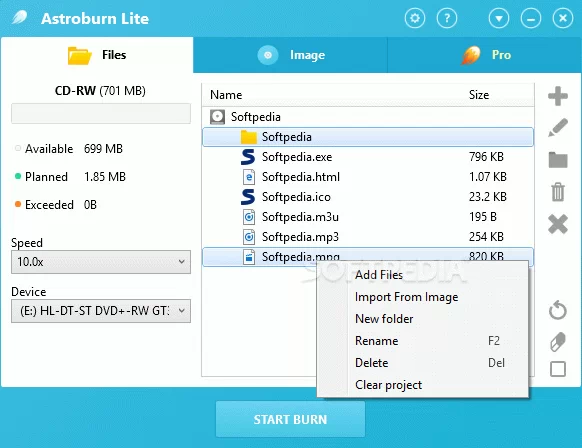The image size is (582, 448).
Task: Click the empty square icon in sidebar
Action: [x=558, y=369]
